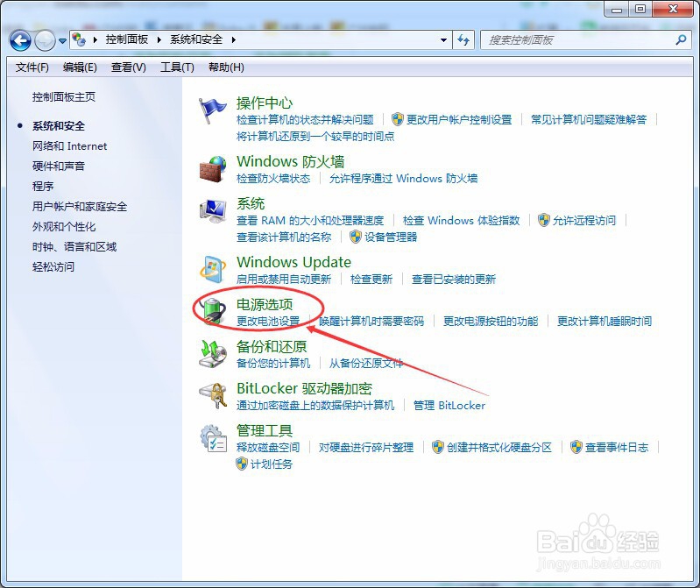The width and height of the screenshot is (700, 588).
Task: Open 时钟、语言和区域 category
Action: [74, 246]
